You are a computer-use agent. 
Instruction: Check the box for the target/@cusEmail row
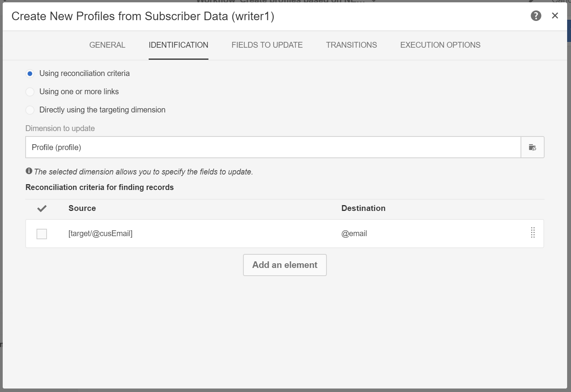click(x=42, y=234)
